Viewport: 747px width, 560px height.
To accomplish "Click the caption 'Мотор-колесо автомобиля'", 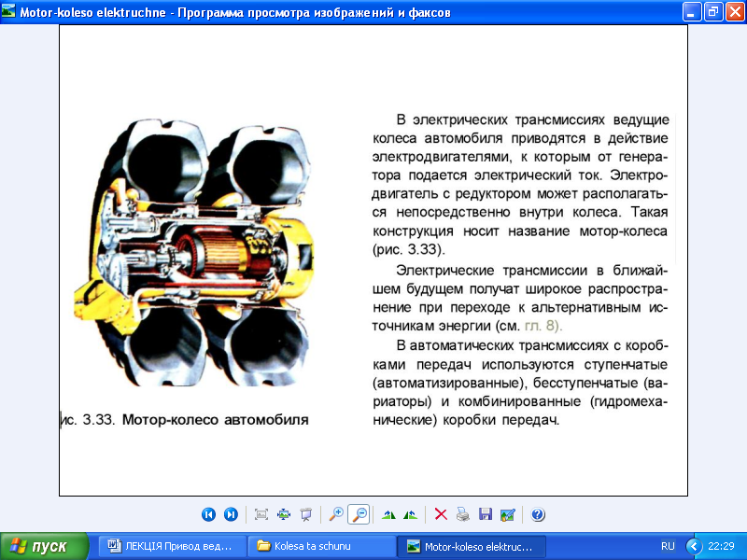I will pos(216,420).
